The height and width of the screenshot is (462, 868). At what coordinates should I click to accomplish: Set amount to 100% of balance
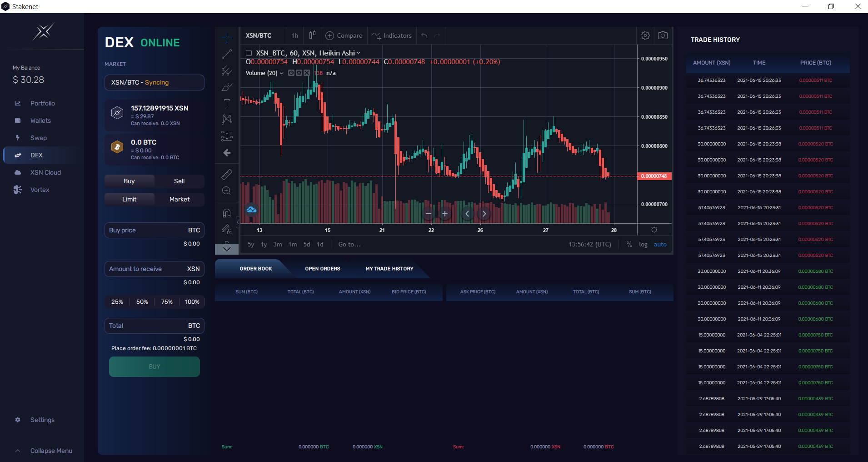coord(192,302)
